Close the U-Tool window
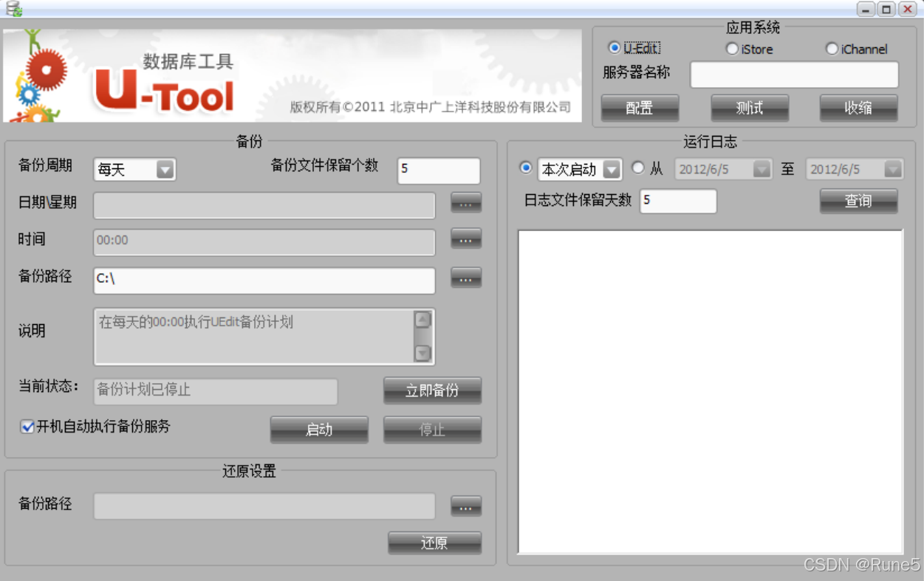The width and height of the screenshot is (924, 581). (x=907, y=9)
